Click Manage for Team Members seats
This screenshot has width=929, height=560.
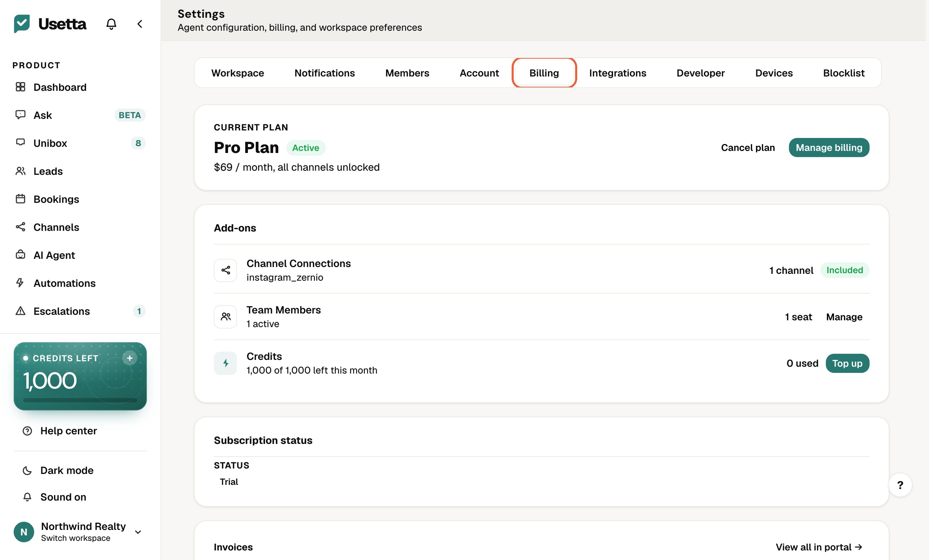click(844, 317)
